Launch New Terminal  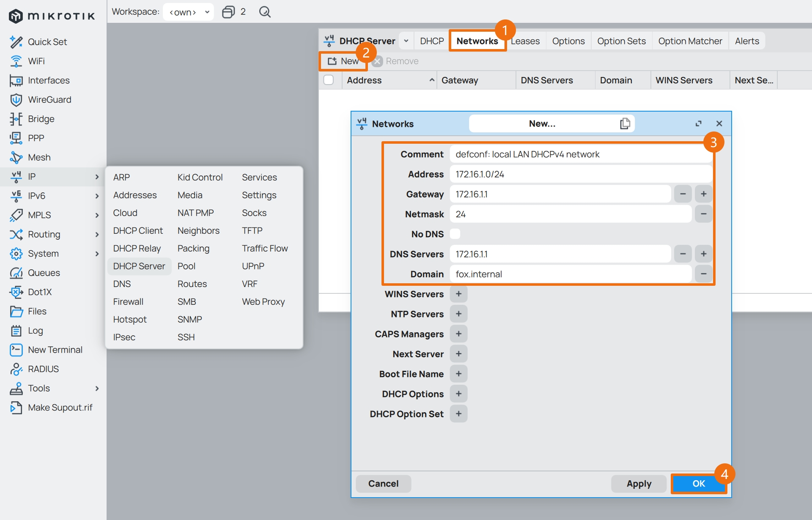pyautogui.click(x=55, y=350)
